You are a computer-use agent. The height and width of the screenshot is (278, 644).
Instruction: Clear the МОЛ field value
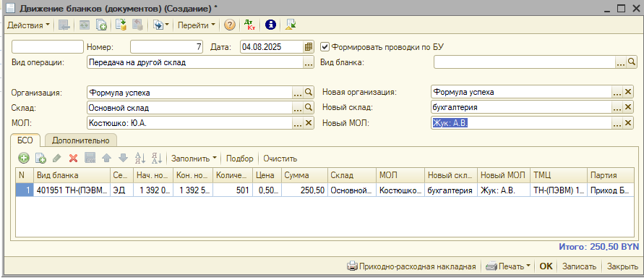pos(309,122)
